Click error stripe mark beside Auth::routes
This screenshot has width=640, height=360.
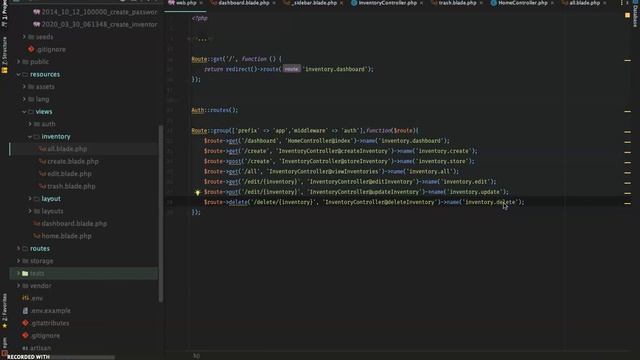(627, 111)
